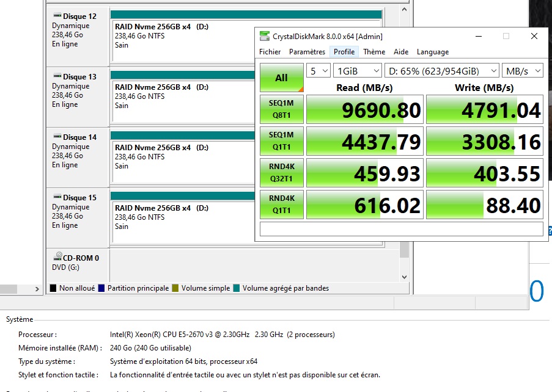Click the Intel Xeon E5-2670 v3 processor text
Viewport: 552px width, 392px height.
tap(222, 335)
